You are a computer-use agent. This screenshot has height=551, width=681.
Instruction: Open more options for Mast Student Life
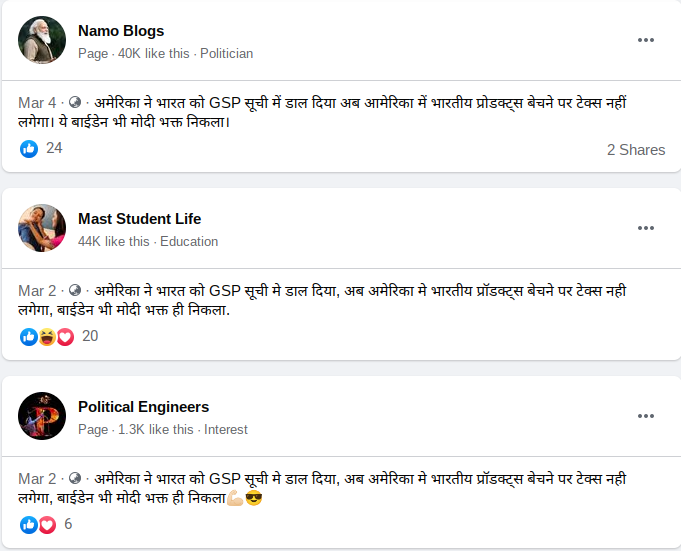pyautogui.click(x=646, y=228)
